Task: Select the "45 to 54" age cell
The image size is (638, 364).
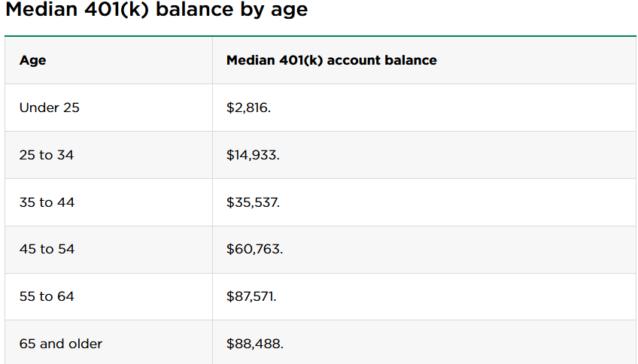Action: [47, 249]
